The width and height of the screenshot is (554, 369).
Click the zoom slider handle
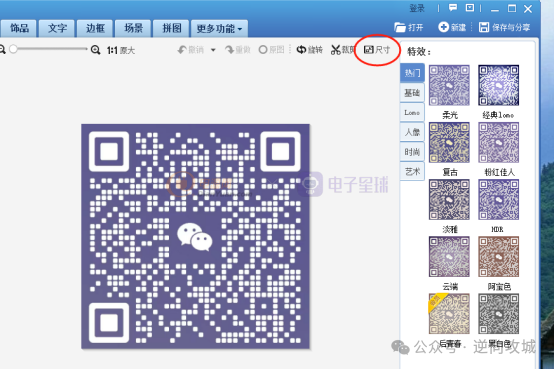pos(13,49)
